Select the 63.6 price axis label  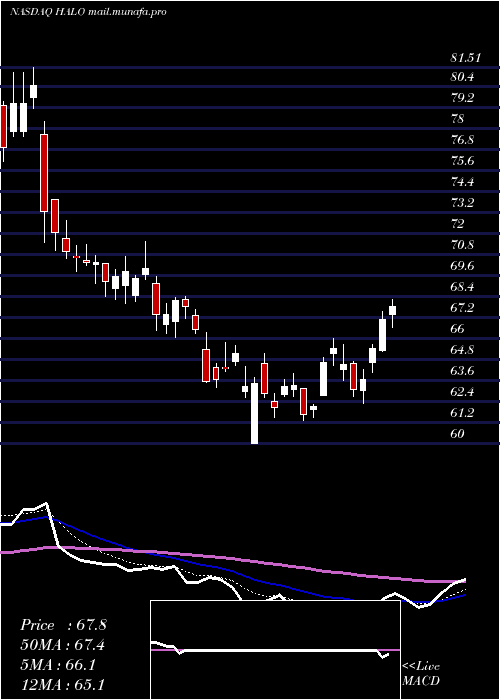[462, 371]
